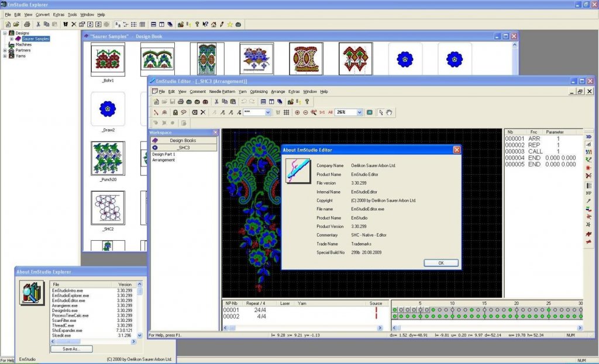Image resolution: width=599 pixels, height=364 pixels.
Task: Collapse the Designs tree node
Action: (x=5, y=33)
